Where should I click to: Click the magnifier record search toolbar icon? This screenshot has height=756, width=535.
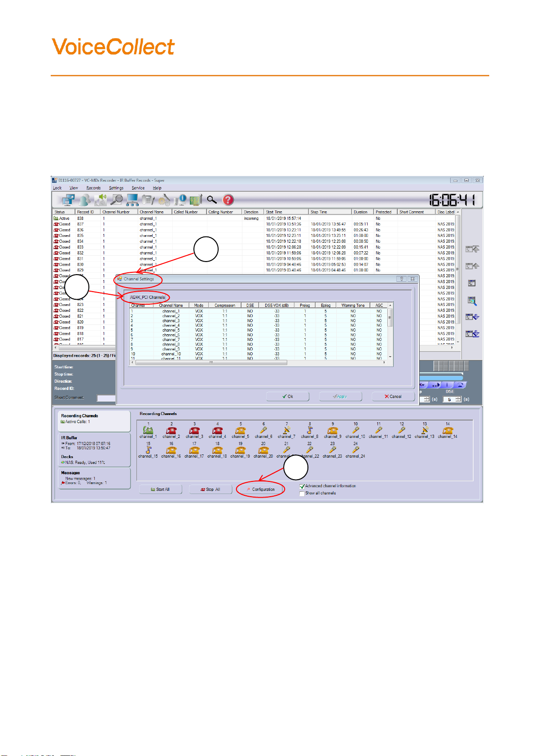[117, 200]
